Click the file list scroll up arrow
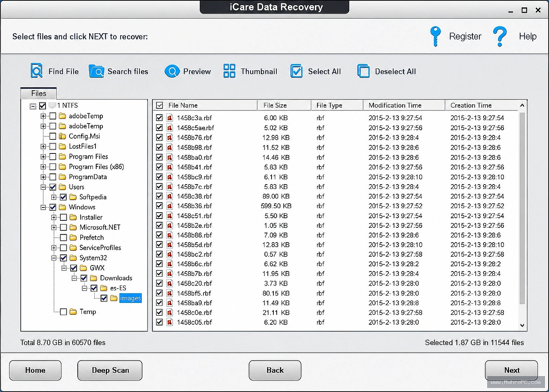This screenshot has height=392, width=549. coord(522,105)
